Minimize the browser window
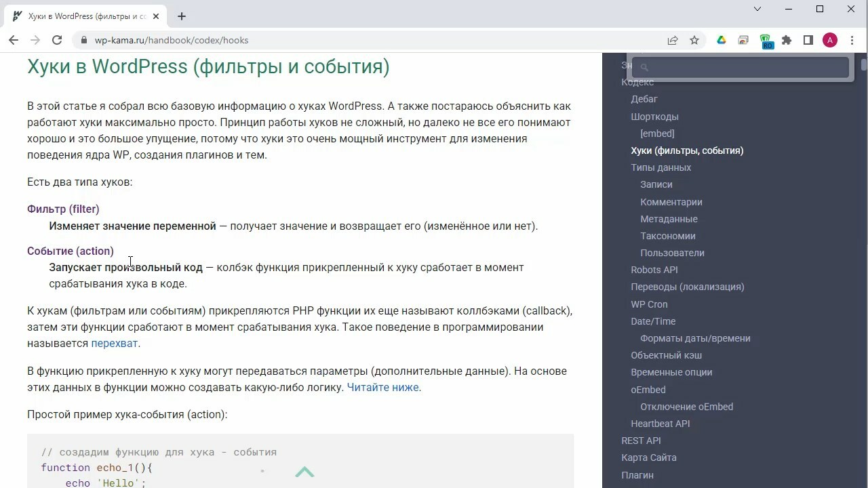The height and width of the screenshot is (488, 868). coord(789,9)
